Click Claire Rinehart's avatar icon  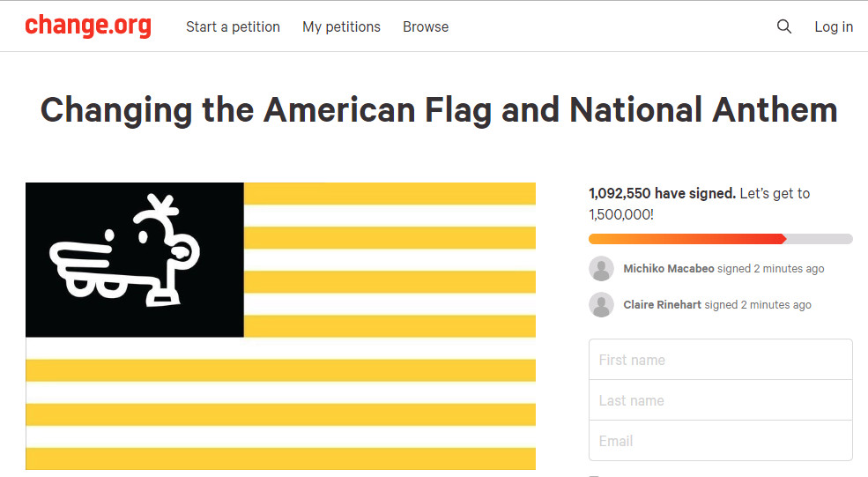(602, 305)
